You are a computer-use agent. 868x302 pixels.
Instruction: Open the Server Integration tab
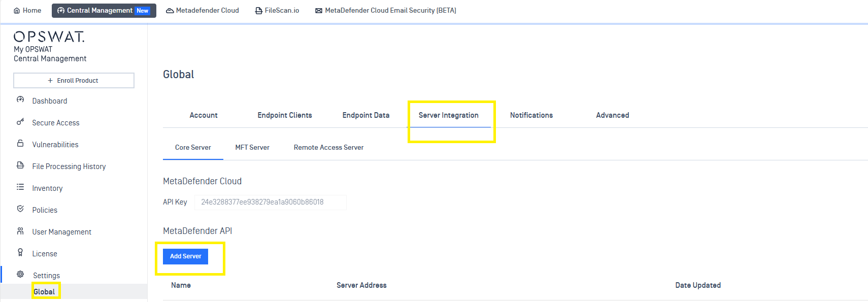448,115
